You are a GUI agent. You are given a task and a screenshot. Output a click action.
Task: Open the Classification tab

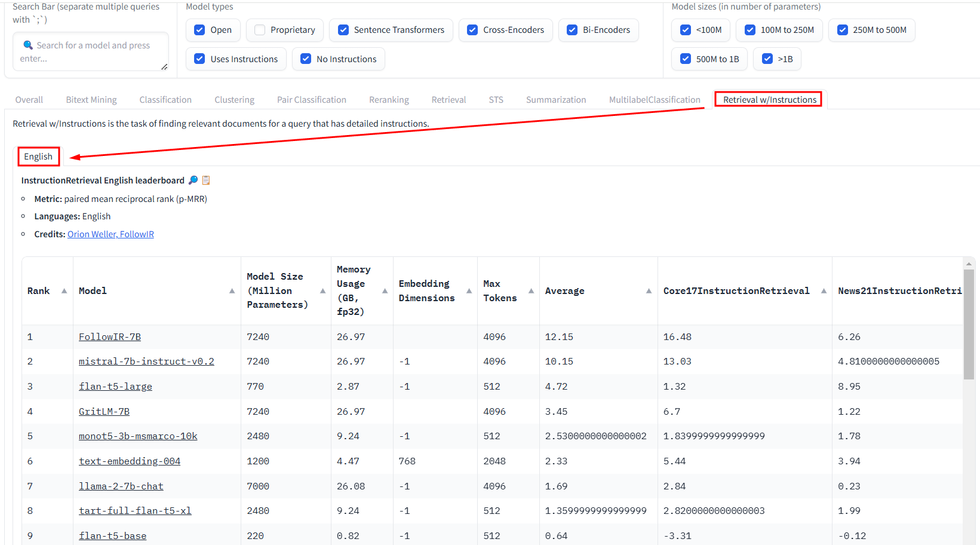[165, 100]
